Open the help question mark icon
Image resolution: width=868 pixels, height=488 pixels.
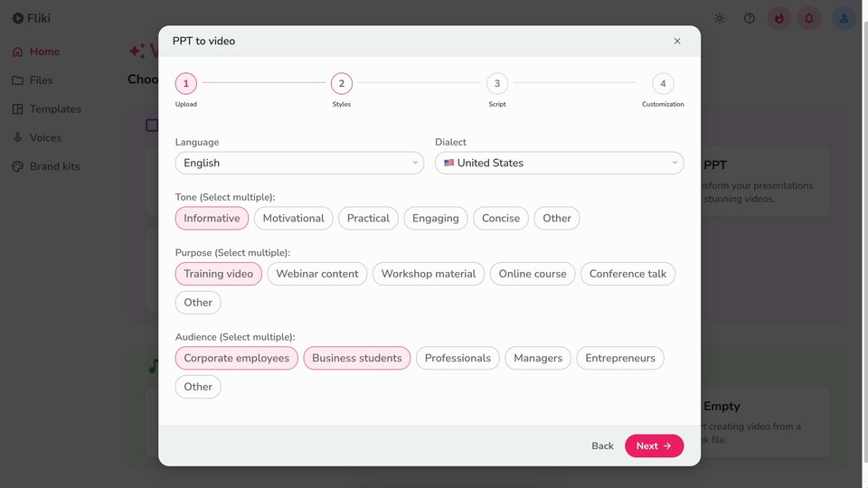point(749,18)
